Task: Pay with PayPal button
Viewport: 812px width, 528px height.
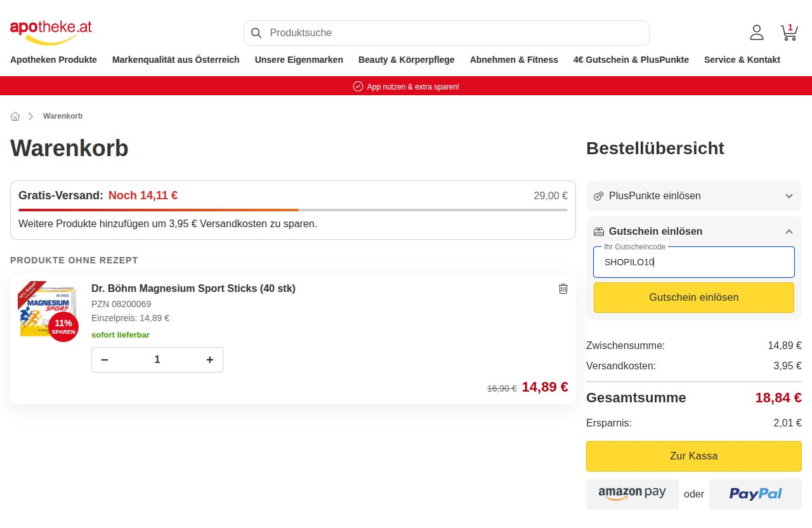Action: 756,494
